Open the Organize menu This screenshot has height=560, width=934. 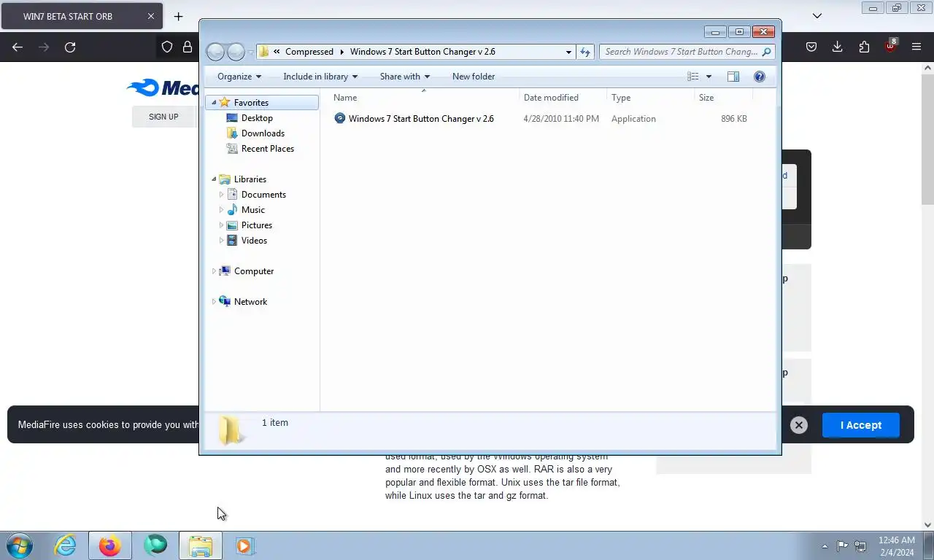click(239, 77)
